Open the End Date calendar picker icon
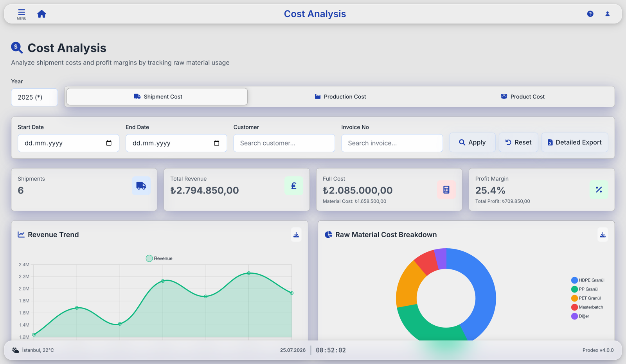Image resolution: width=626 pixels, height=364 pixels. pos(216,143)
